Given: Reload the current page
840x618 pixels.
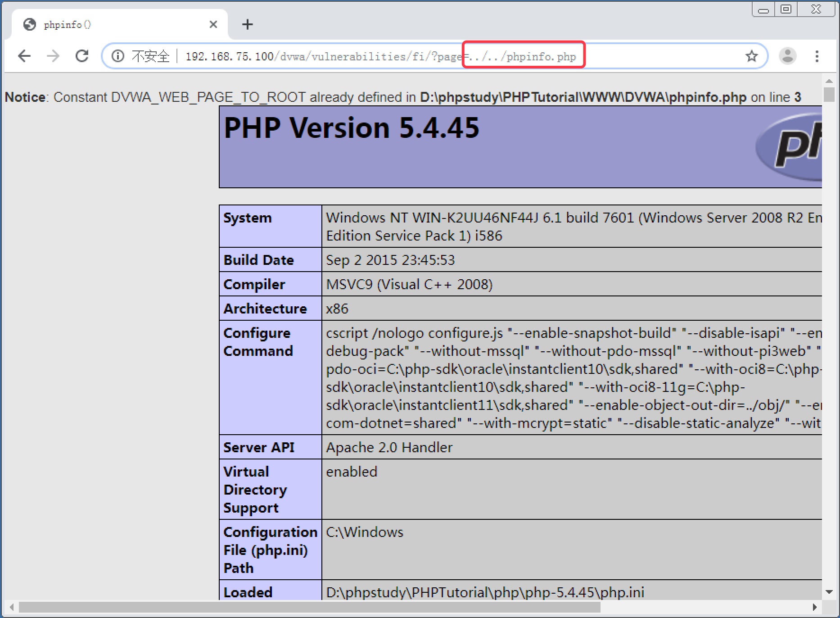Looking at the screenshot, I should [82, 56].
